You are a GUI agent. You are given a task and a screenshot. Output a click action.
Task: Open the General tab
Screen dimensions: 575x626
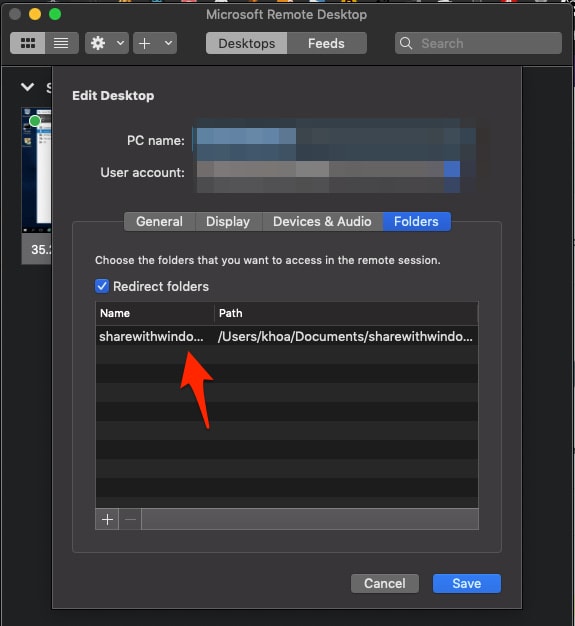(x=159, y=222)
